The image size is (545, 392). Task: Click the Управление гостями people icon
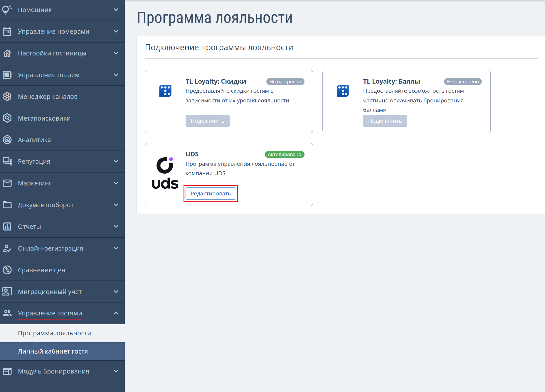point(7,313)
